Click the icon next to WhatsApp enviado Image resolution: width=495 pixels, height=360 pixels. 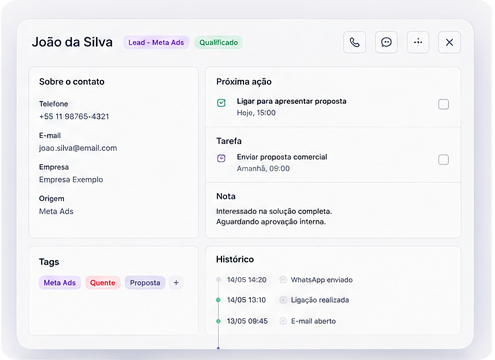tap(283, 280)
